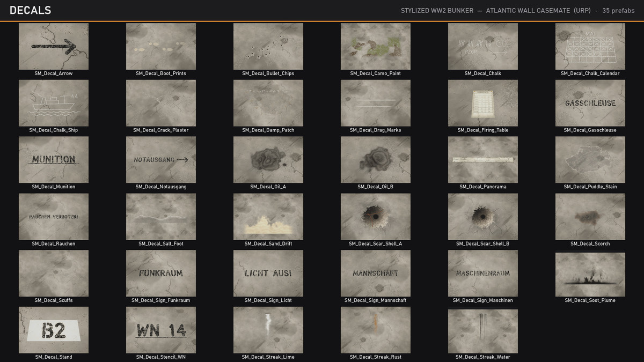Open the FUNKRAUM sign decal thumbnail
Screen dimensions: 644x362
point(161,274)
